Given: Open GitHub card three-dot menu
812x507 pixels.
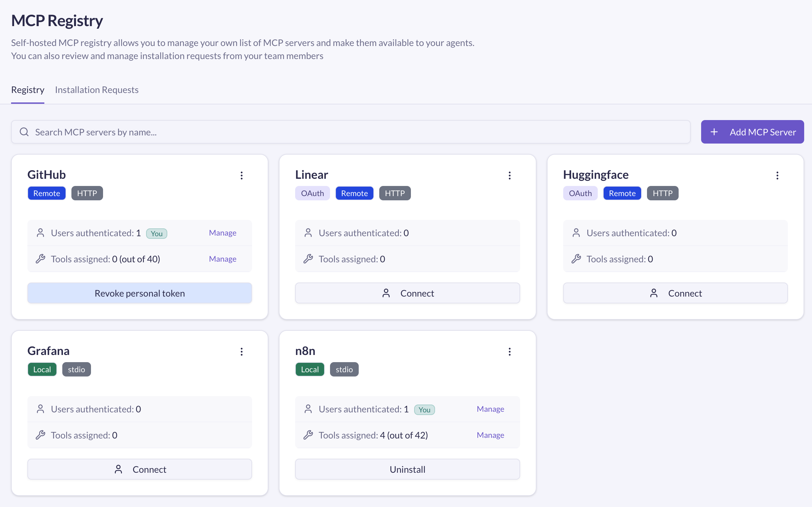Looking at the screenshot, I should [x=241, y=176].
